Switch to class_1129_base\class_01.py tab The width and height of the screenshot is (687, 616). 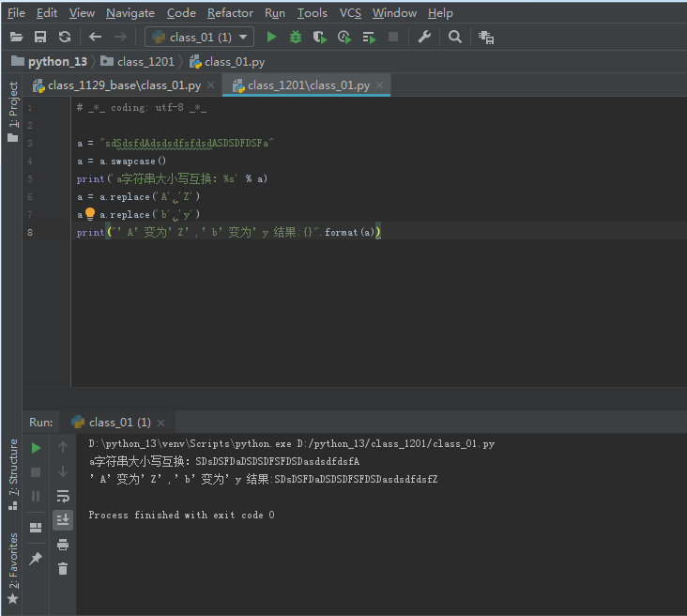(124, 85)
